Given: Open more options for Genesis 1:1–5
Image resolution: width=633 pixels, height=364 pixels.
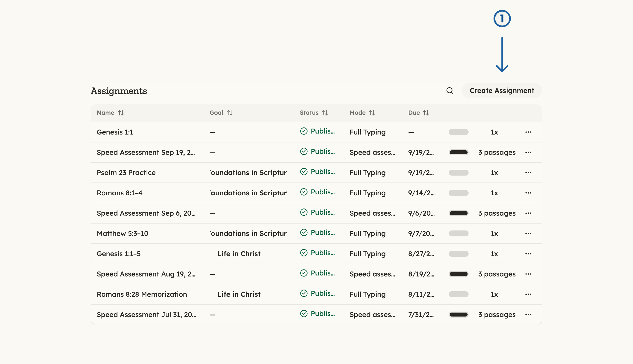Looking at the screenshot, I should [x=528, y=253].
